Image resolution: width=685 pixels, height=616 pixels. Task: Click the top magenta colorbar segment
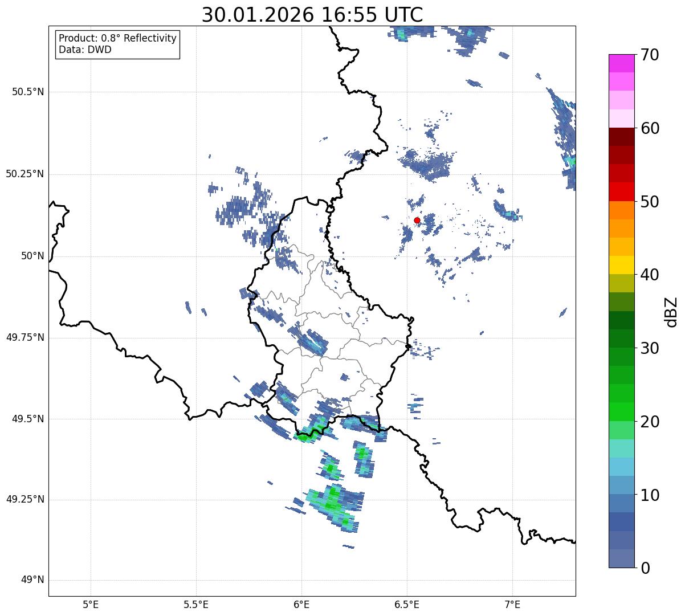[621, 63]
